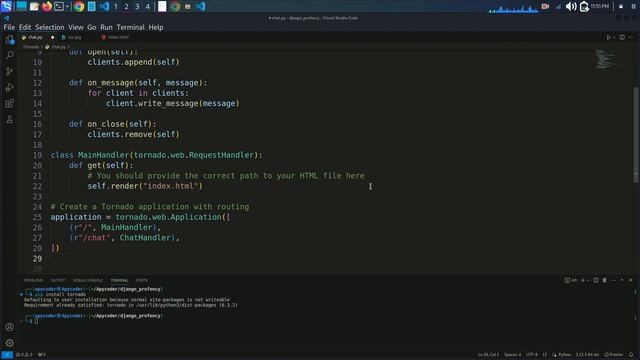This screenshot has height=360, width=640.
Task: Open the remote window indicator in status bar
Action: coord(7,355)
